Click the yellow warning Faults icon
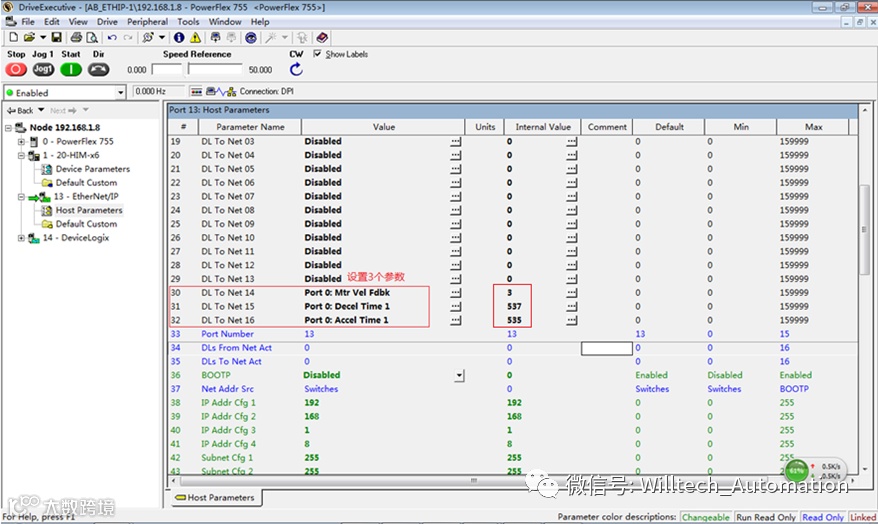The width and height of the screenshot is (878, 524). pos(195,38)
